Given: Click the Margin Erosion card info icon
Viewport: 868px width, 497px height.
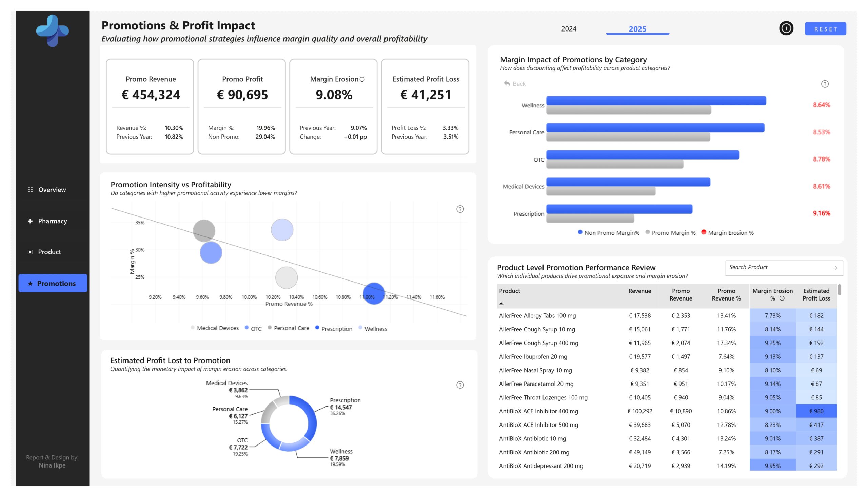Looking at the screenshot, I should point(362,80).
